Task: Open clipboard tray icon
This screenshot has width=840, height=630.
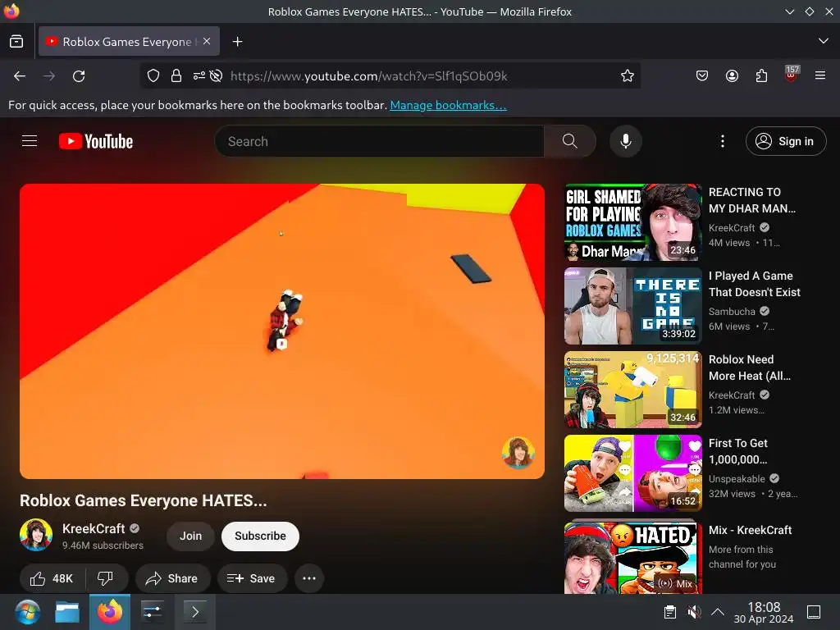Action: (669, 612)
